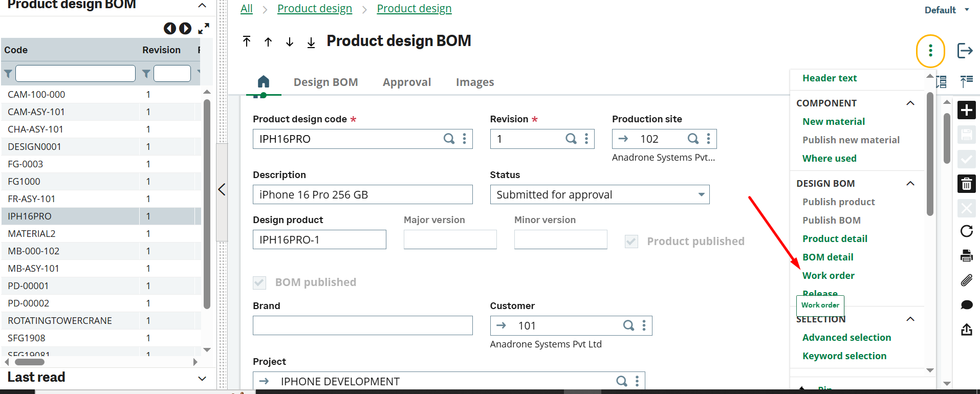Click the code list vertical scrollbar

(207, 204)
